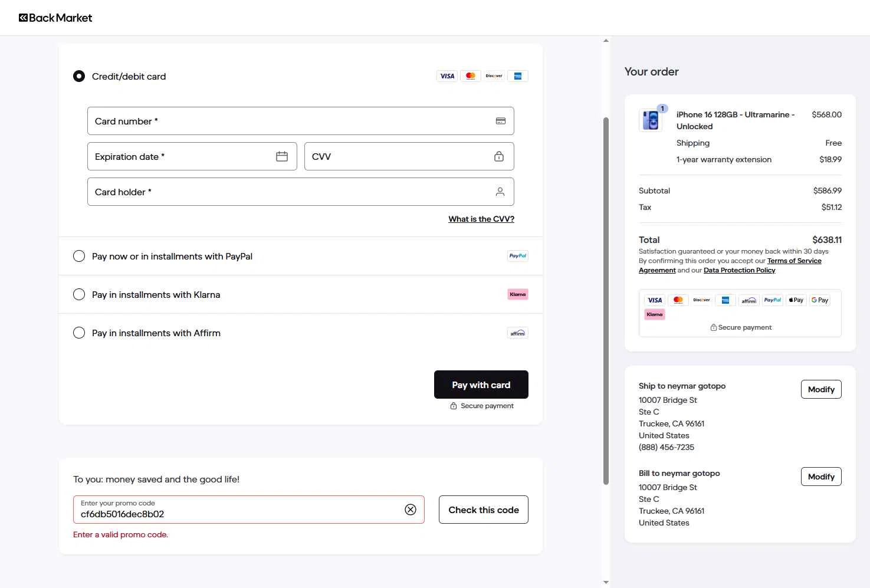Screen dimensions: 870x588
Task: Open the Terms of Service Agreement link
Action: point(795,261)
